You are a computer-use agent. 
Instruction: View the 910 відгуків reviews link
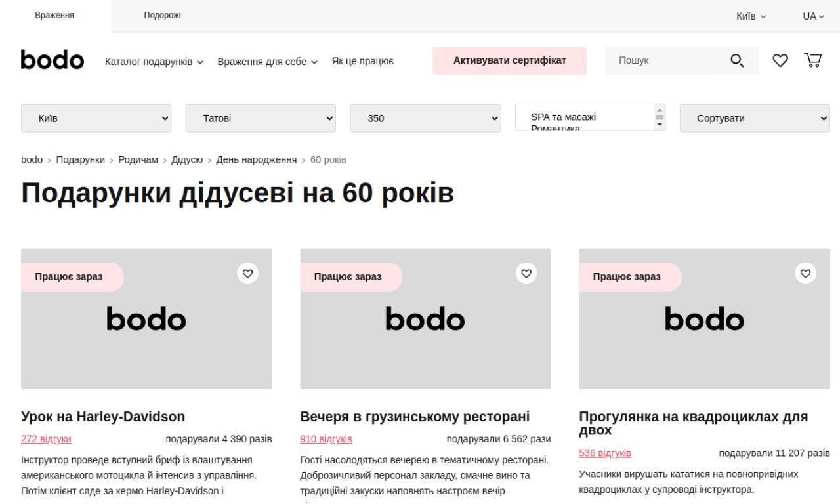pos(326,439)
